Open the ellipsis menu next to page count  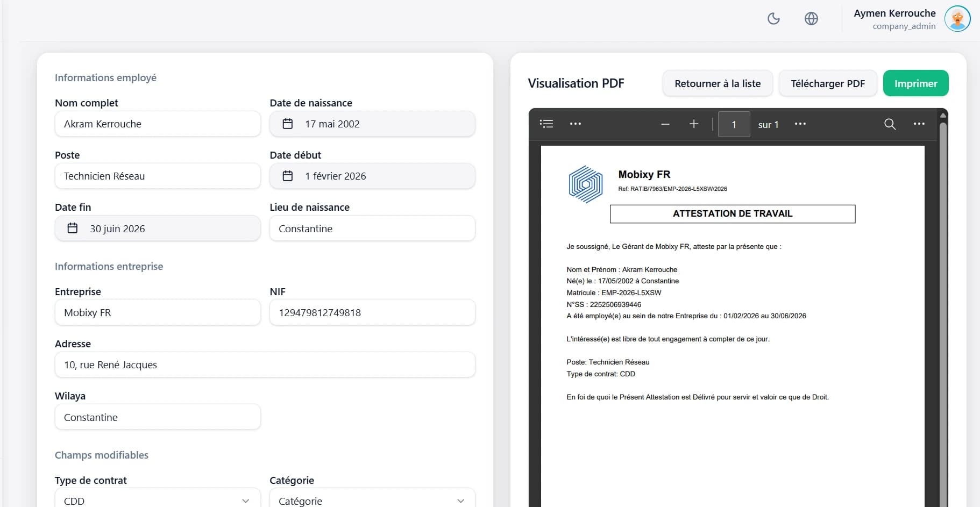800,124
